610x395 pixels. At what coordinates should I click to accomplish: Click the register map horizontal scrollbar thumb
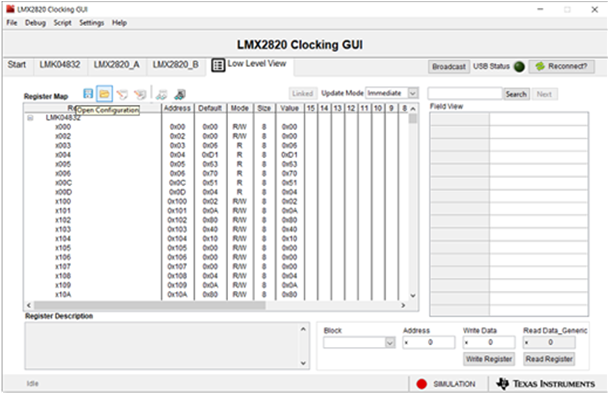tap(149, 305)
